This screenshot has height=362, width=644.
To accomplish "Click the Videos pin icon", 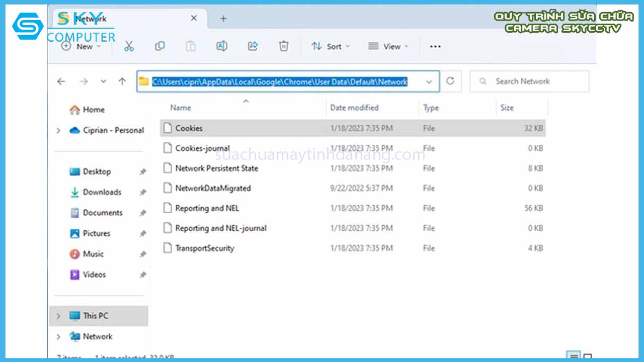I will point(142,275).
